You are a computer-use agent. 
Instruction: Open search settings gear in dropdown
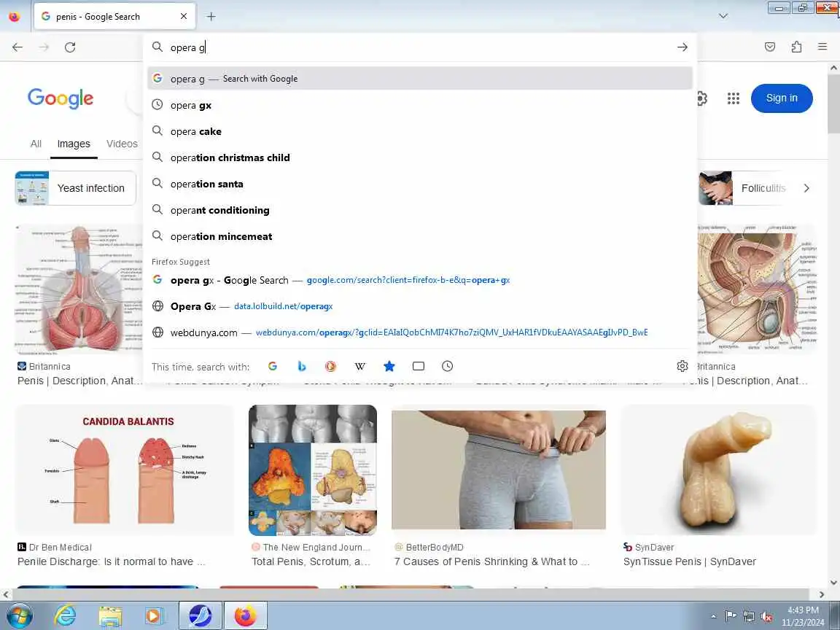[682, 367]
